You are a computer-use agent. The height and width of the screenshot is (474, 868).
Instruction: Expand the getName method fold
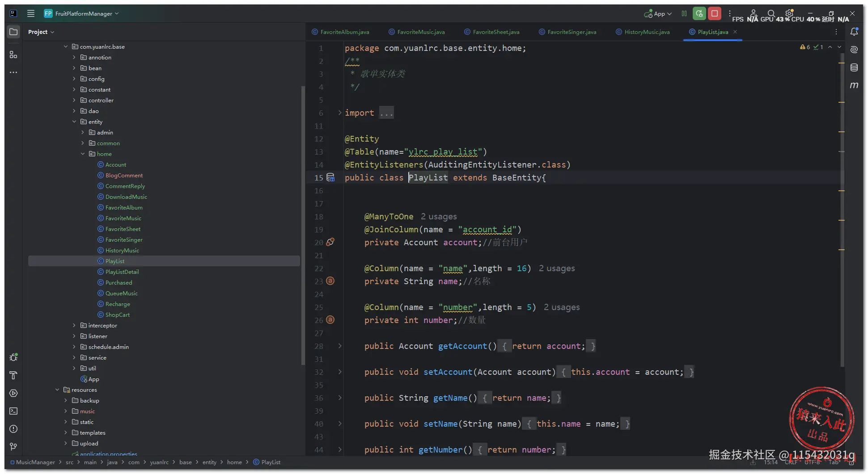click(x=340, y=398)
